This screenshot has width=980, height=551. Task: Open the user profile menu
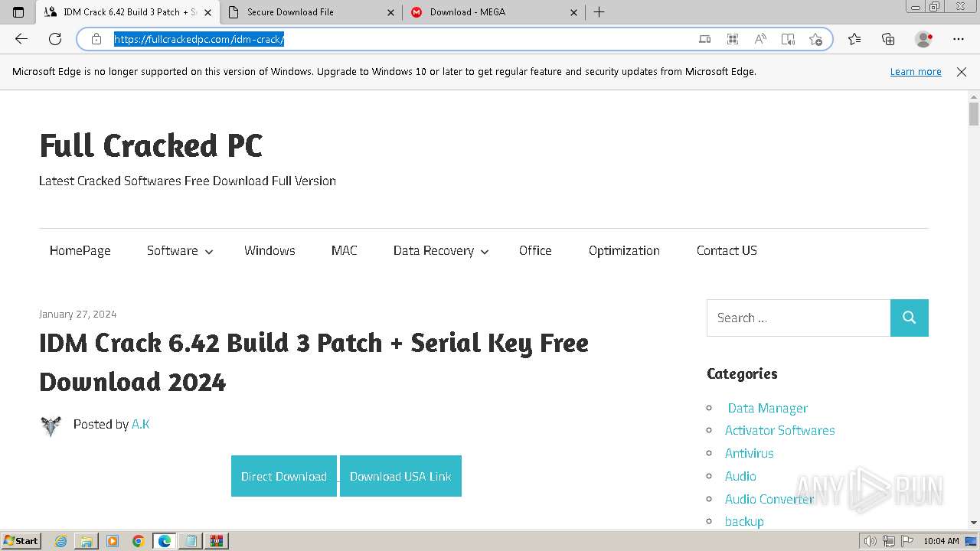pos(924,39)
